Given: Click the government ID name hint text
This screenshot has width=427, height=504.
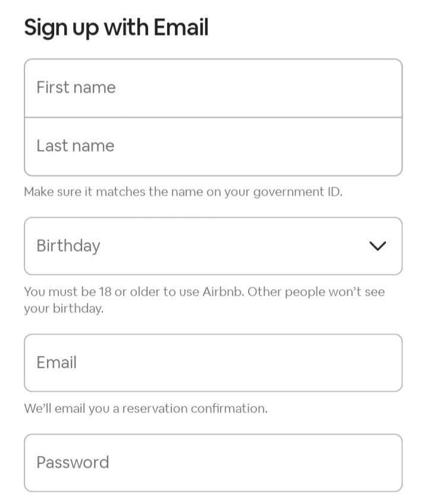Looking at the screenshot, I should coord(183,192).
